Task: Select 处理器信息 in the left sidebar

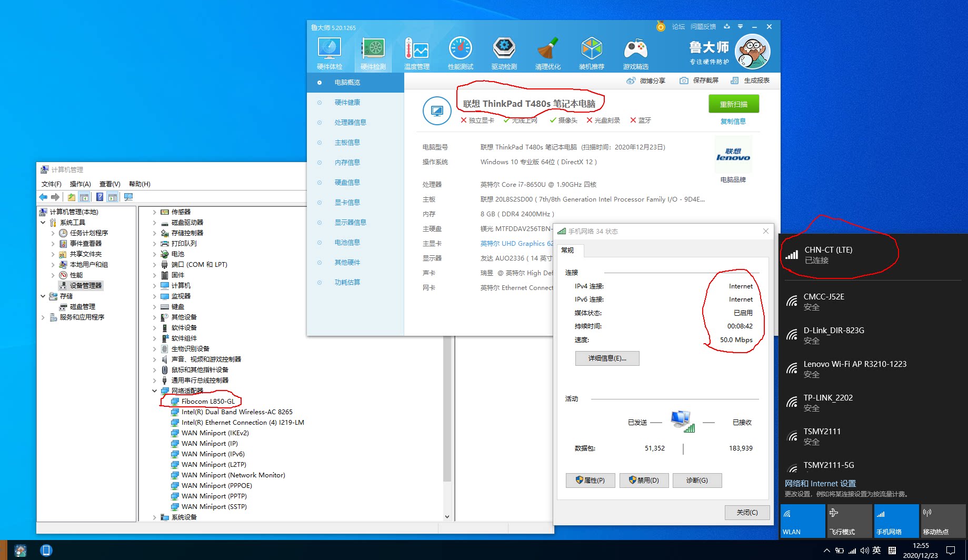Action: pyautogui.click(x=350, y=123)
